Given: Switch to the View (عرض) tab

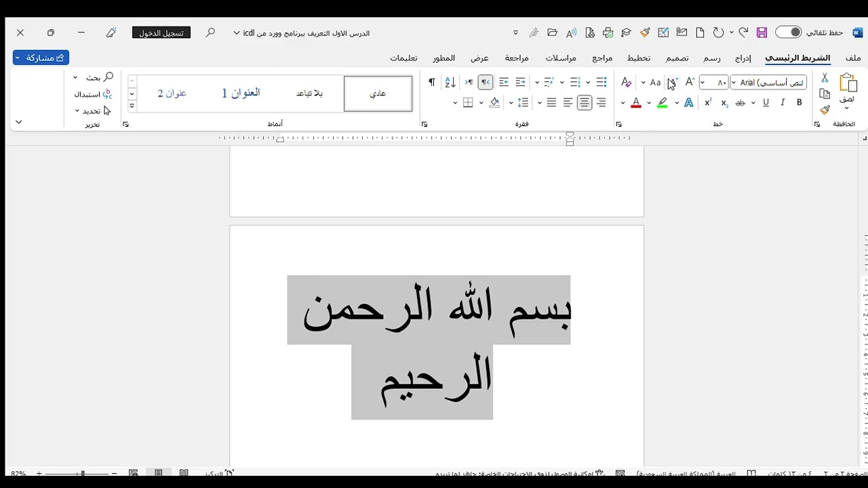Looking at the screenshot, I should click(480, 58).
